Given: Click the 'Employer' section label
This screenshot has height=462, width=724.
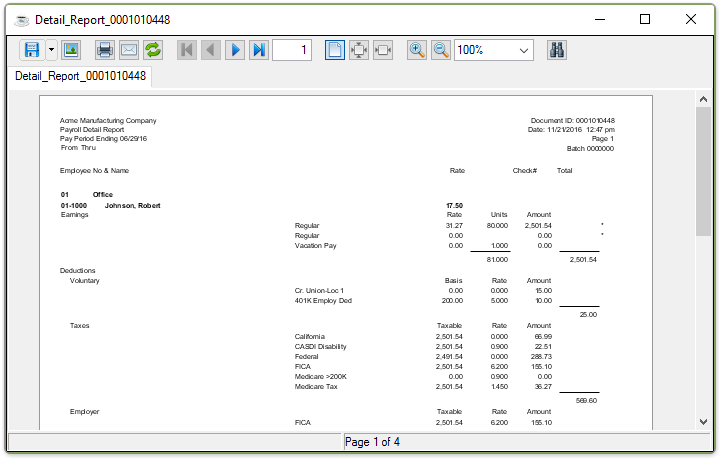Looking at the screenshot, I should click(x=84, y=412).
